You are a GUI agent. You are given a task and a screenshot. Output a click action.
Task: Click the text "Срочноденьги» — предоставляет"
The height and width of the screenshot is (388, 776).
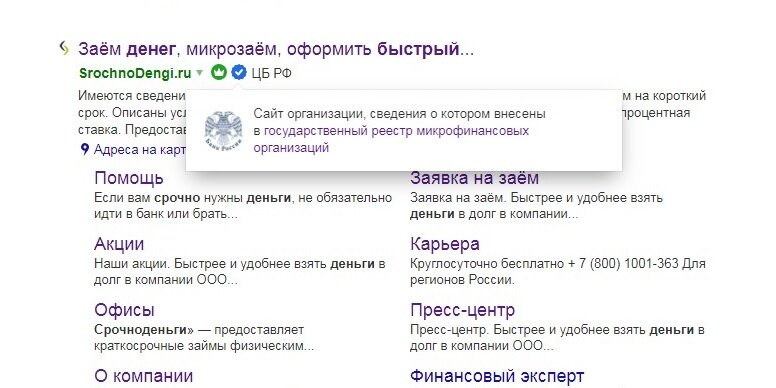click(199, 330)
